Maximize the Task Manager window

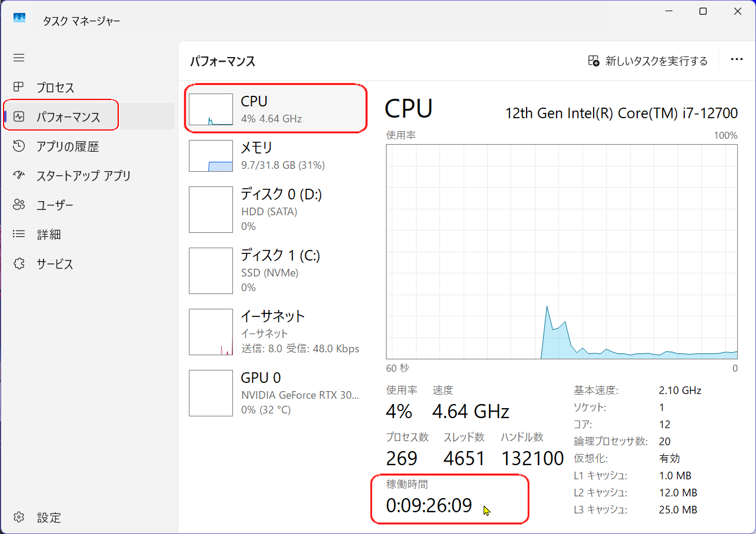pyautogui.click(x=703, y=11)
